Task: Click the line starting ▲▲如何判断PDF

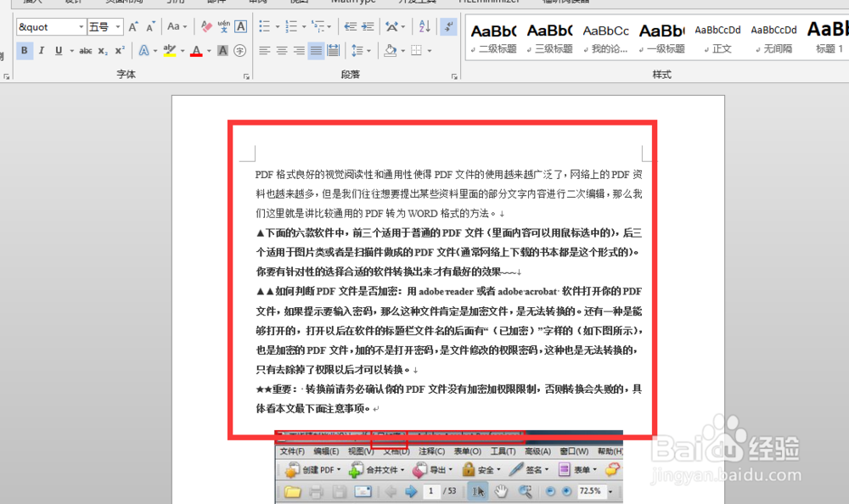Action: click(449, 291)
